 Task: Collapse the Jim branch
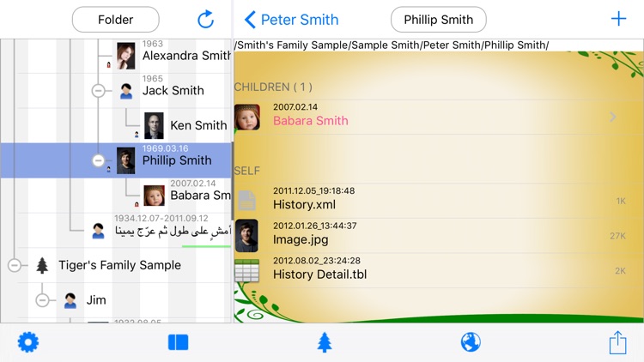(x=42, y=300)
